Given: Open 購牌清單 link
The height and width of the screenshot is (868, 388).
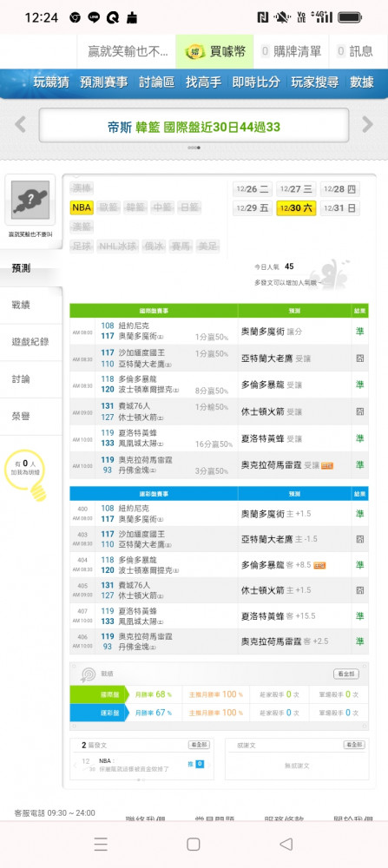Looking at the screenshot, I should [x=291, y=51].
